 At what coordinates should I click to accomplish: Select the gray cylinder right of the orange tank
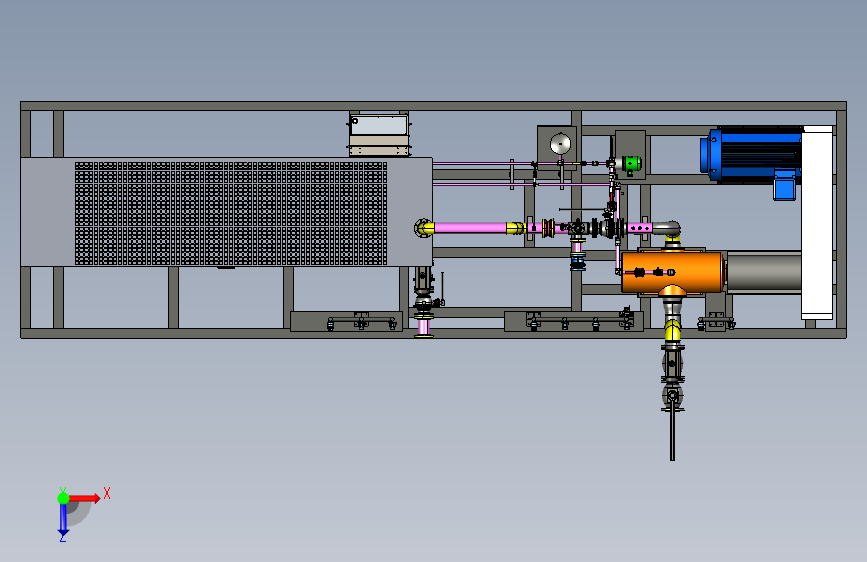(763, 272)
